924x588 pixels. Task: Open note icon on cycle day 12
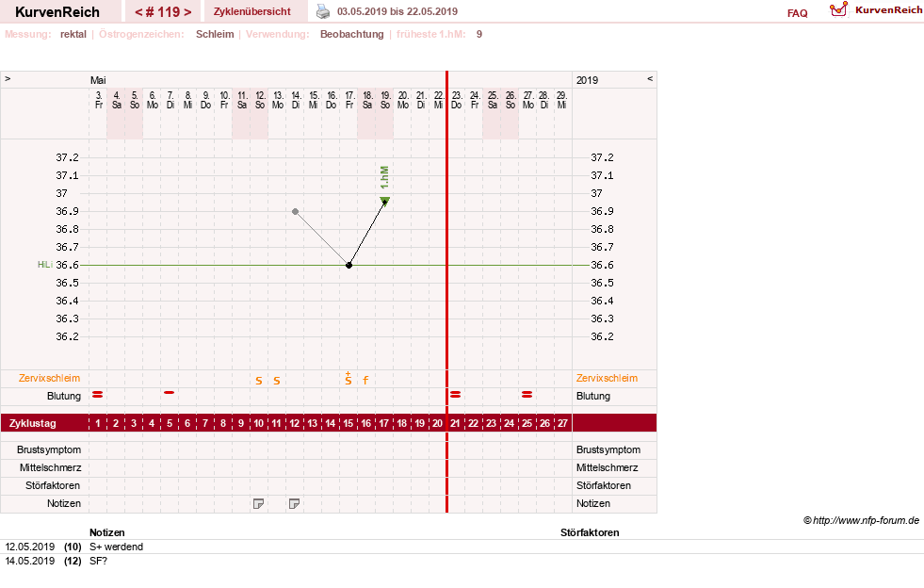294,503
